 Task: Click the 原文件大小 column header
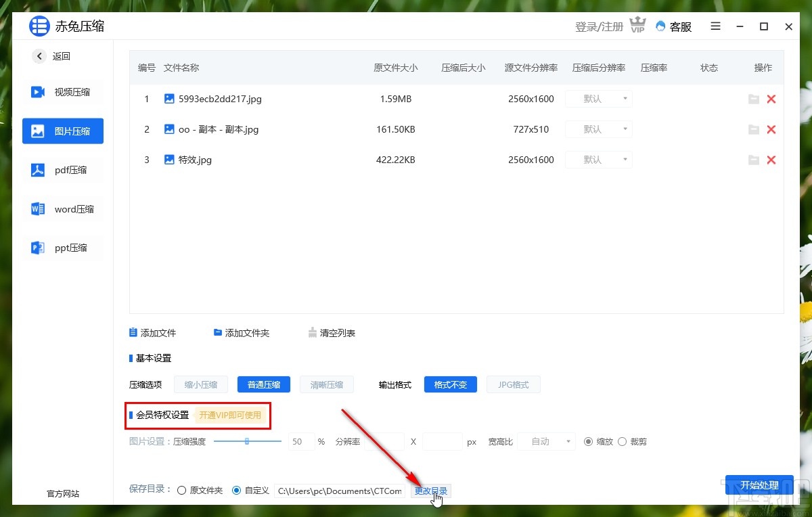point(396,68)
